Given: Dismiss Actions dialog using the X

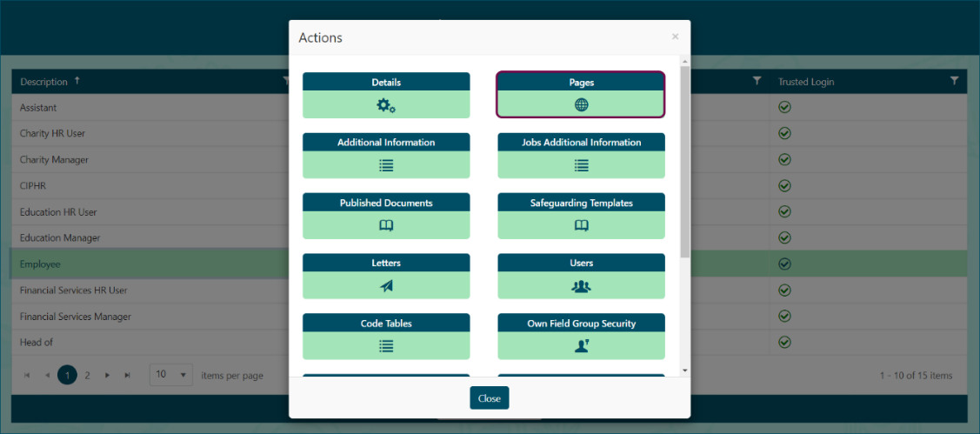Looking at the screenshot, I should point(675,37).
